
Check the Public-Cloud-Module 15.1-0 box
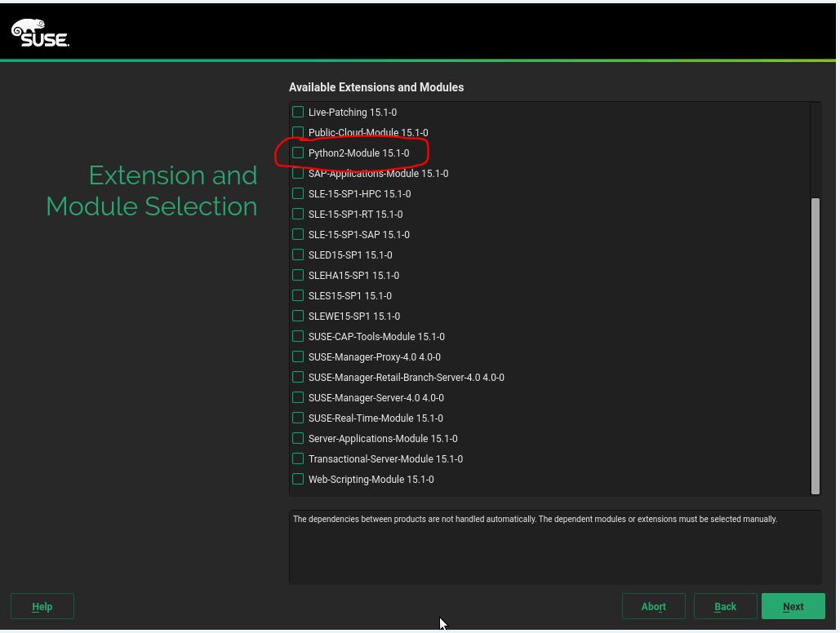tap(298, 132)
